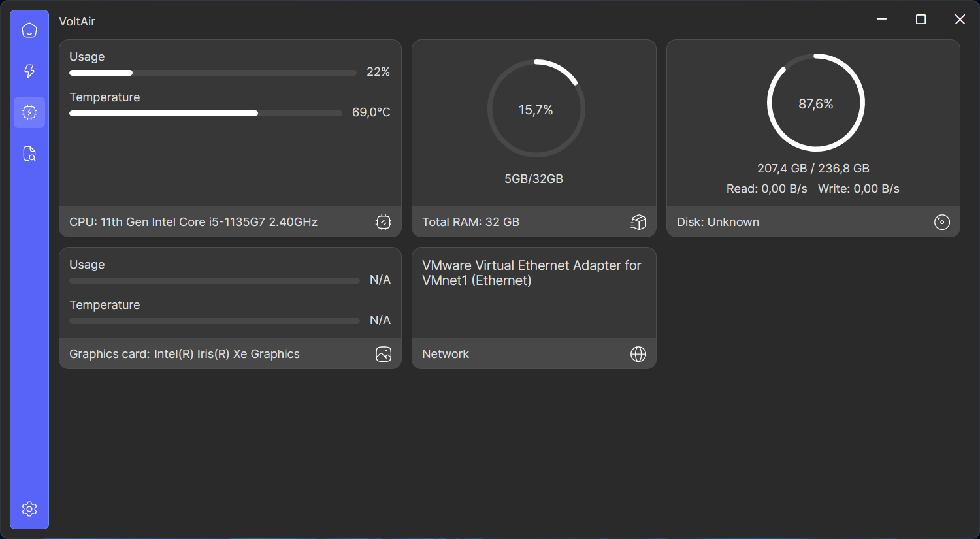Open the lightning bolt power page

pos(29,71)
